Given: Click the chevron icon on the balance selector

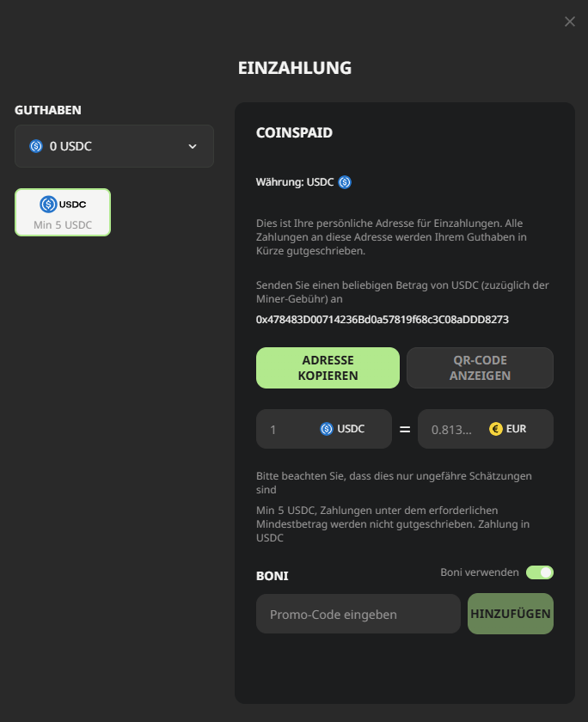Looking at the screenshot, I should pyautogui.click(x=193, y=146).
